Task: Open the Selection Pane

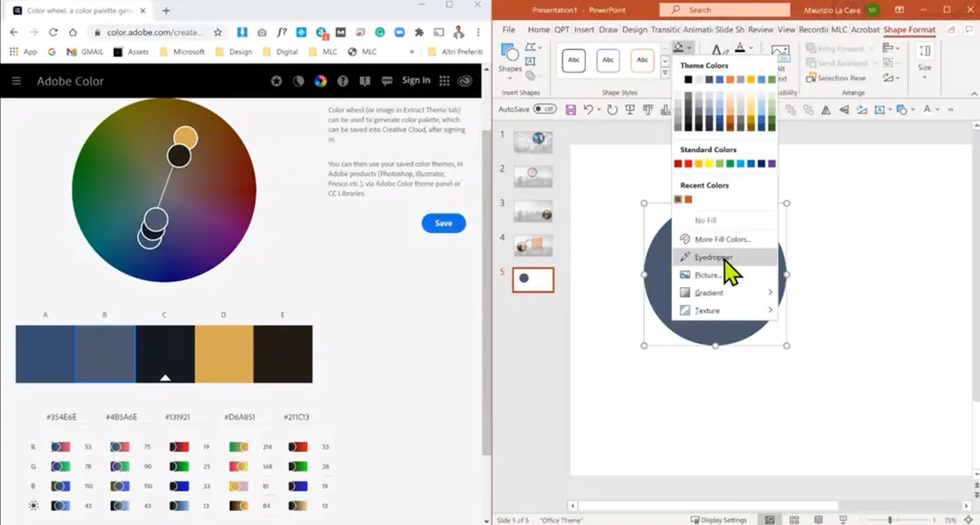Action: tap(835, 78)
